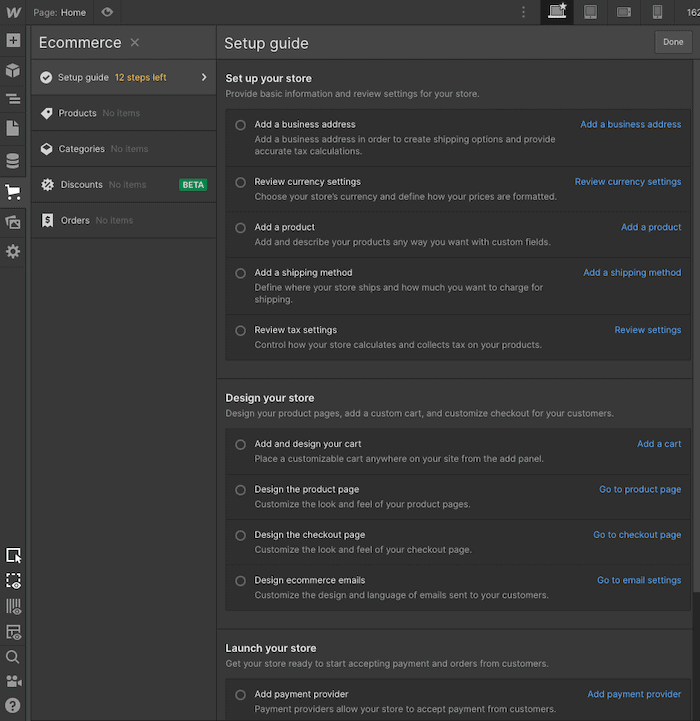Click the Design your store heading

(270, 398)
